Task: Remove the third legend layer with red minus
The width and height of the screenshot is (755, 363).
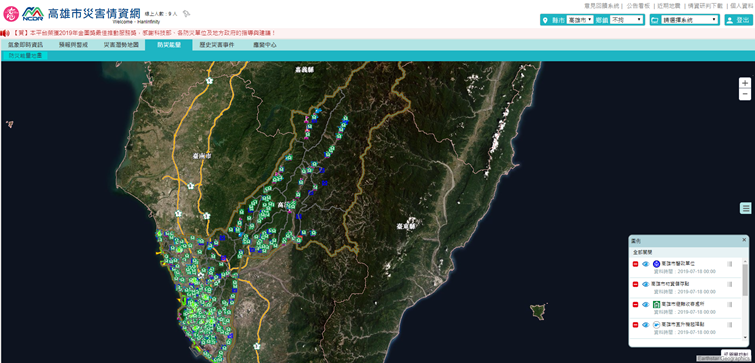Action: tap(635, 305)
